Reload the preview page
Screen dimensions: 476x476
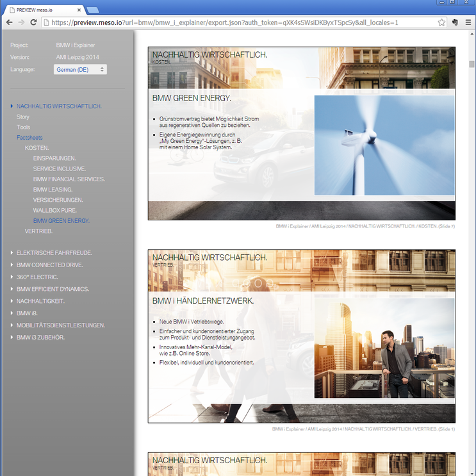pyautogui.click(x=34, y=22)
